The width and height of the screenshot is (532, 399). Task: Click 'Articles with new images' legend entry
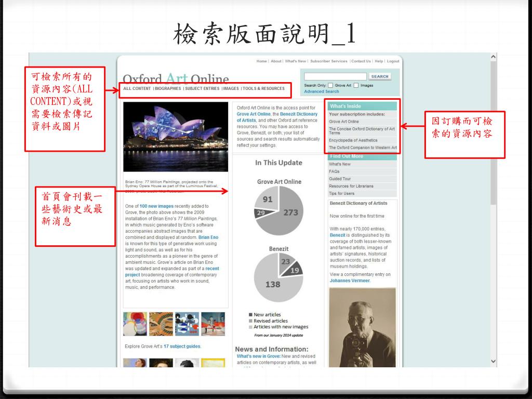pos(278,327)
